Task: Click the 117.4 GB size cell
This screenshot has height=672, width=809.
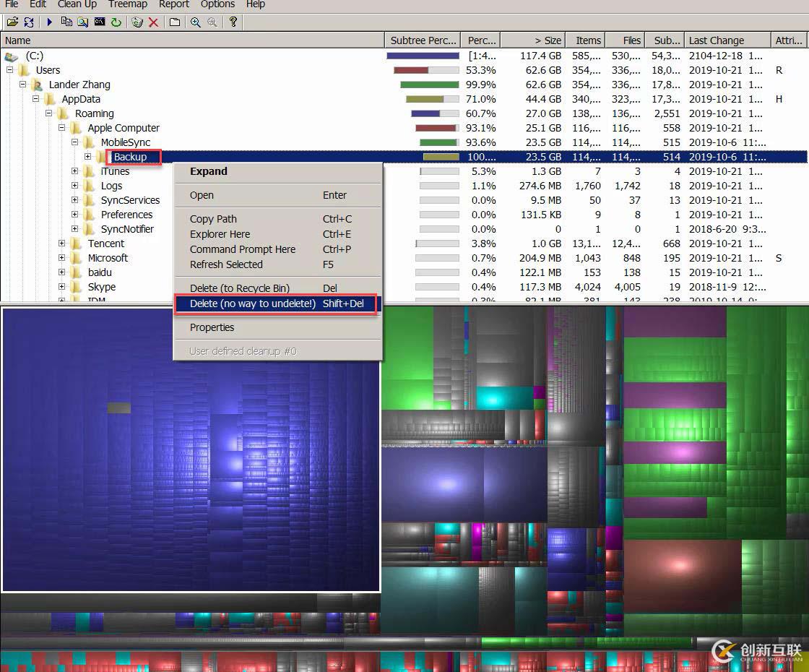Action: click(540, 56)
